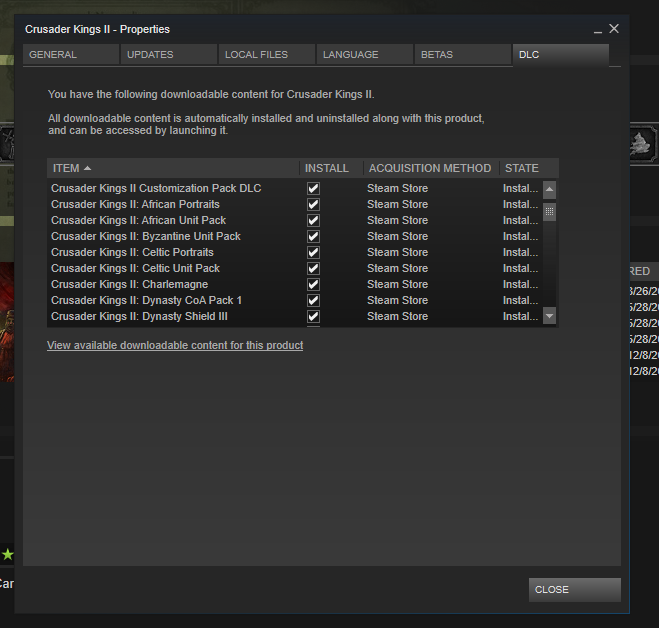659x628 pixels.
Task: Open View available downloadable content link
Action: click(x=175, y=345)
